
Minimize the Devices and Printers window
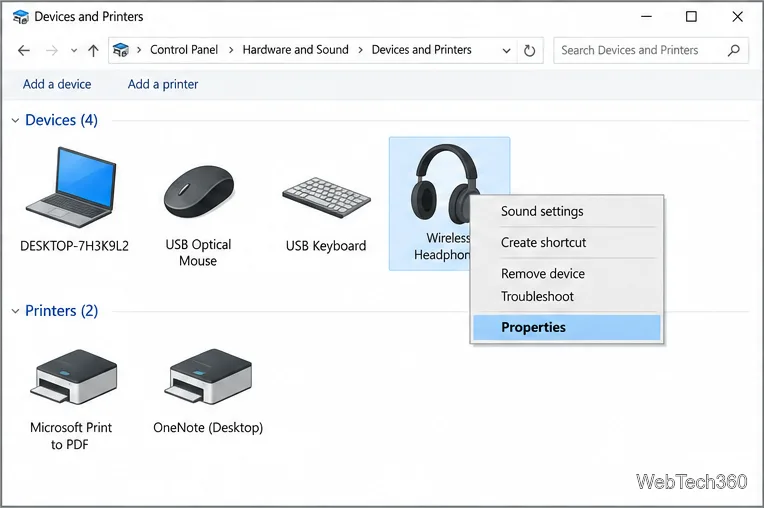tap(646, 17)
